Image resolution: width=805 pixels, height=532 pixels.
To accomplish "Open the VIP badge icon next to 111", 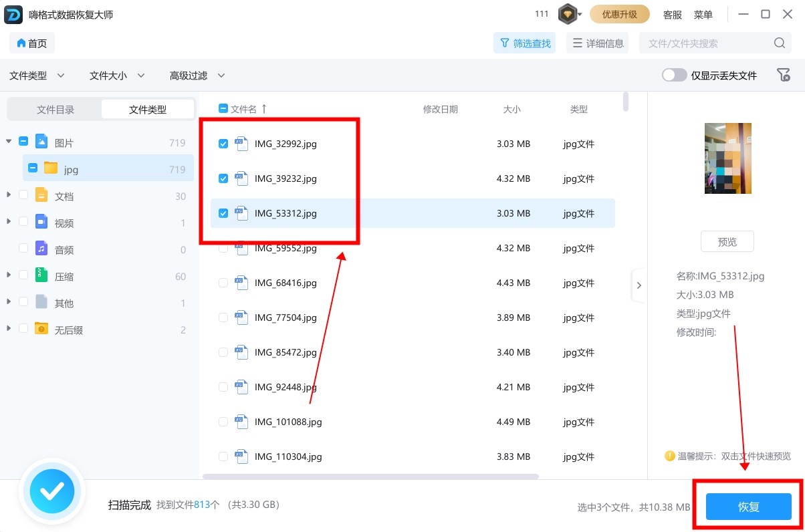I will tap(568, 14).
